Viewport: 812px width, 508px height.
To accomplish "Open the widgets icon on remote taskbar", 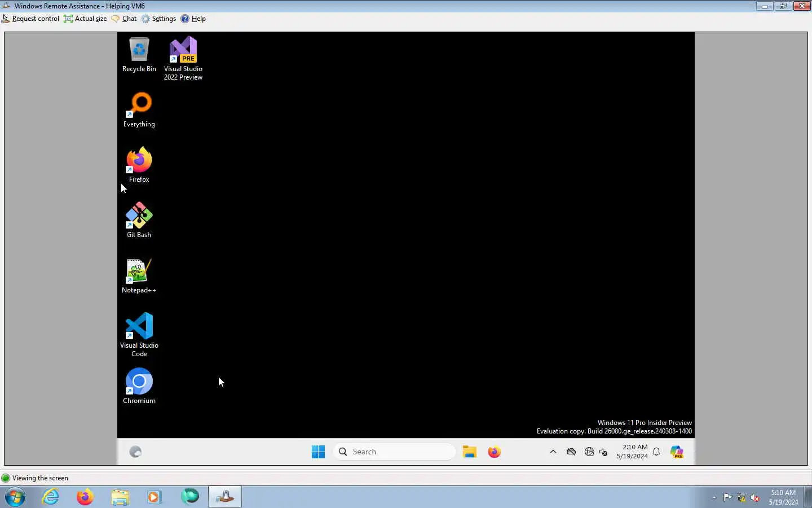I will (135, 452).
